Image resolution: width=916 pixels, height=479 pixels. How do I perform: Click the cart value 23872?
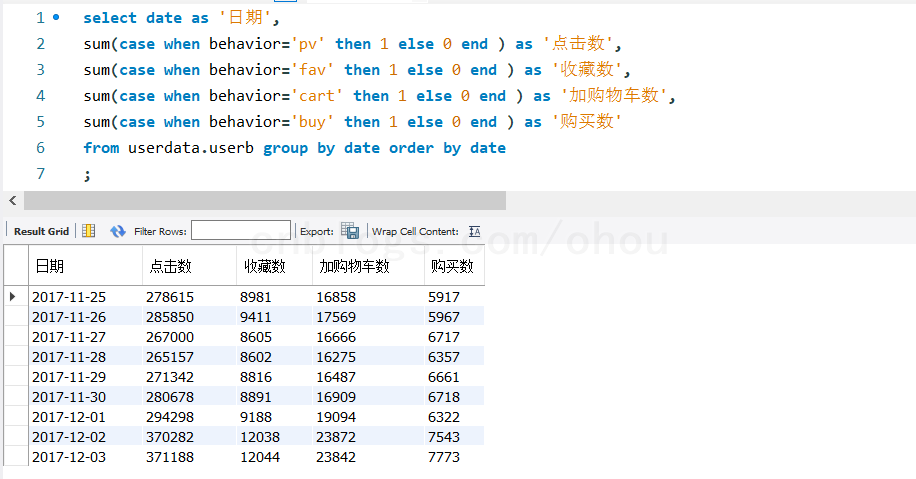pyautogui.click(x=336, y=437)
